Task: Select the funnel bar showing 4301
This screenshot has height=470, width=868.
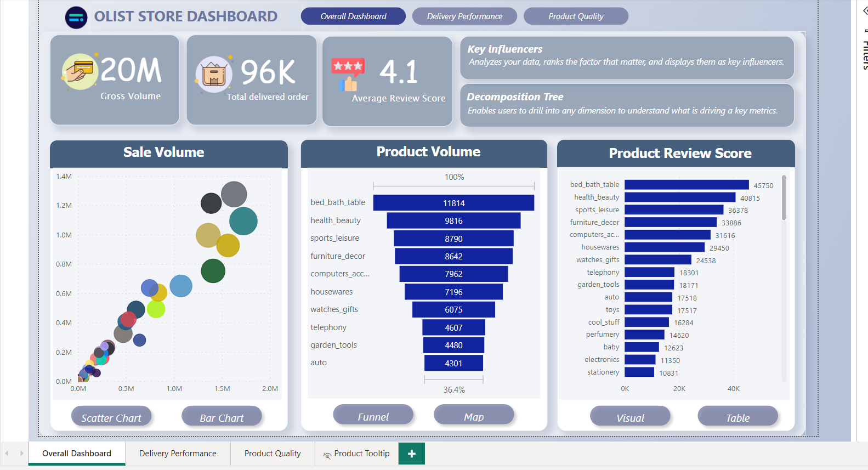Action: point(453,363)
